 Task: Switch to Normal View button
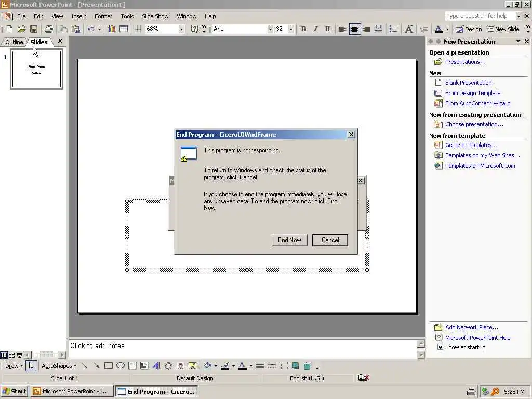pyautogui.click(x=4, y=355)
